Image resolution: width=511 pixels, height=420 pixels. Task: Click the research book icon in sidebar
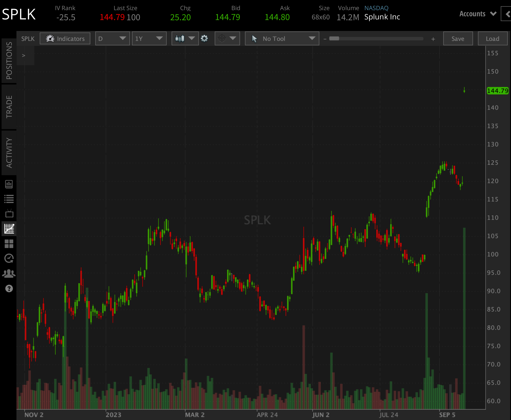9,184
